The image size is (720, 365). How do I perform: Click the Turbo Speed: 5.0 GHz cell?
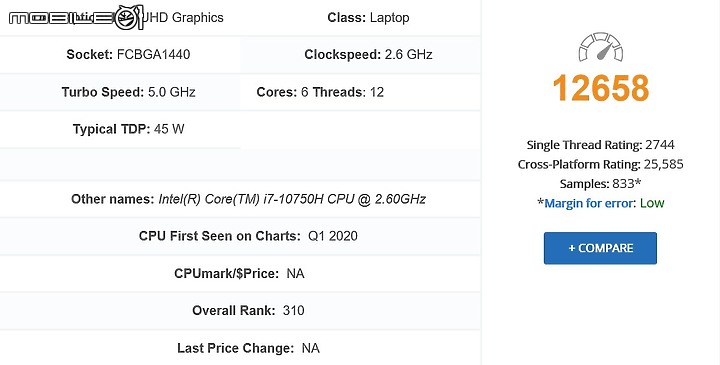(120, 92)
